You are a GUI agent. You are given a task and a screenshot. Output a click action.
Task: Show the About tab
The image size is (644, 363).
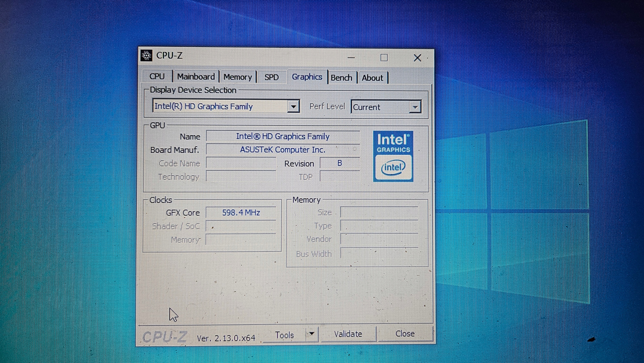pos(372,78)
